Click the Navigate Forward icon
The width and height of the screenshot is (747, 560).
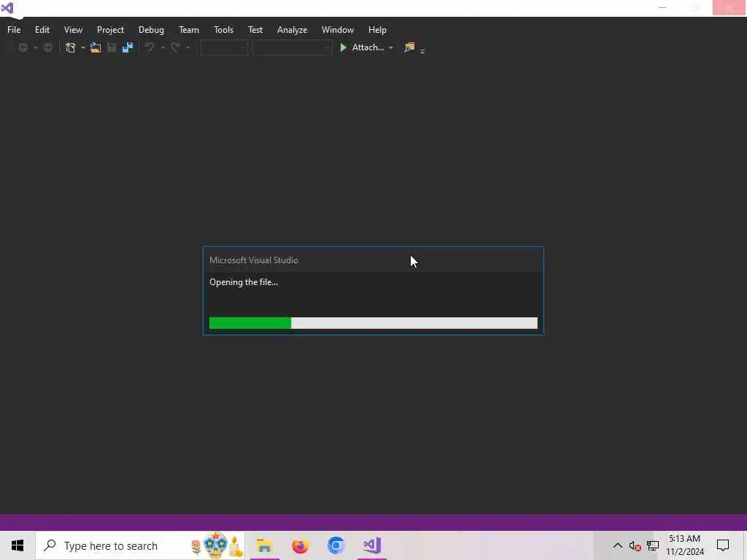(47, 47)
